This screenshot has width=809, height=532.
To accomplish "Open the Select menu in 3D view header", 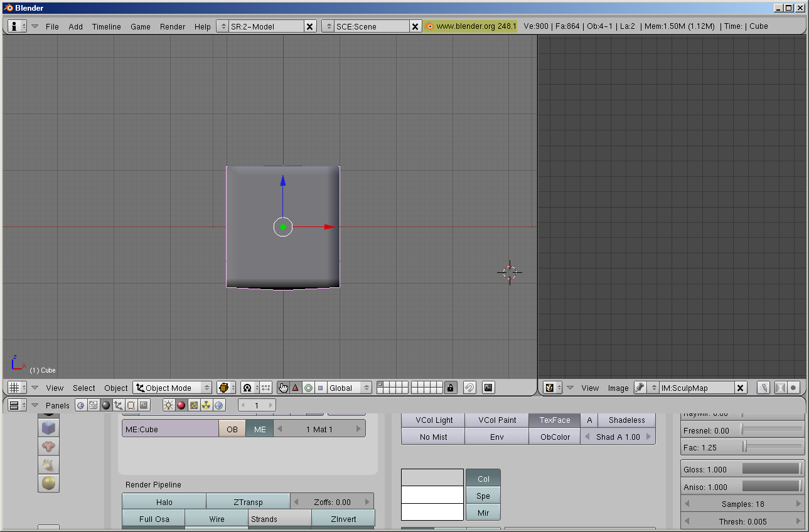I will coord(84,388).
